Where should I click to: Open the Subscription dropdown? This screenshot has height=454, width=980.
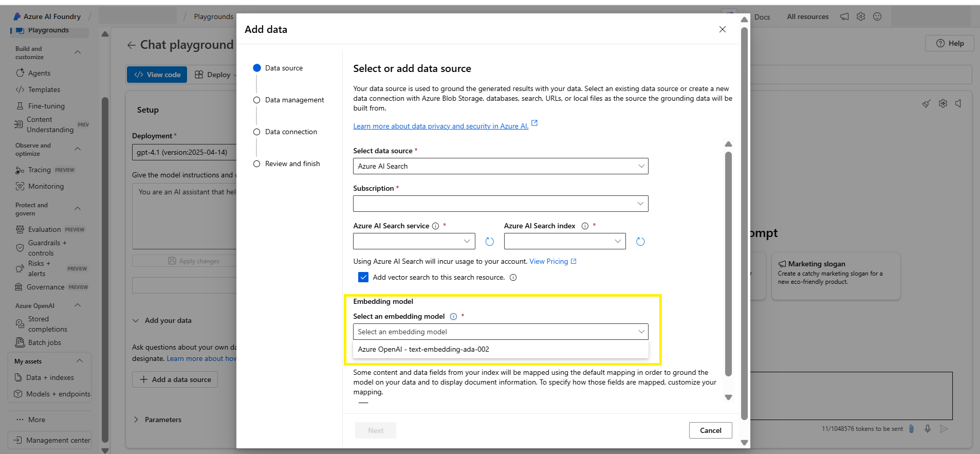click(x=501, y=204)
